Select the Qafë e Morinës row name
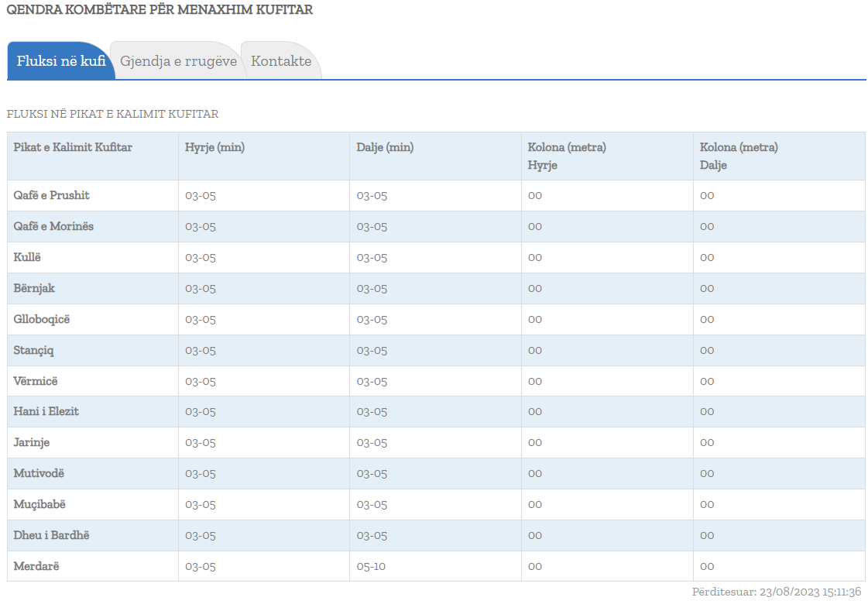The image size is (868, 611). coord(53,226)
